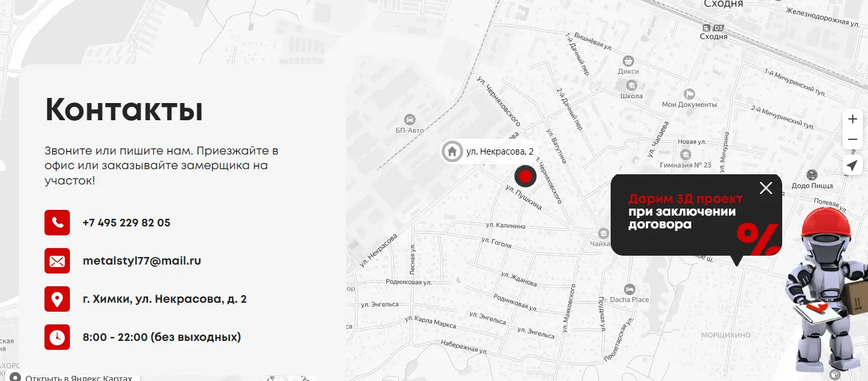Click the red location pin icon
This screenshot has width=868, height=381.
pos(57,299)
